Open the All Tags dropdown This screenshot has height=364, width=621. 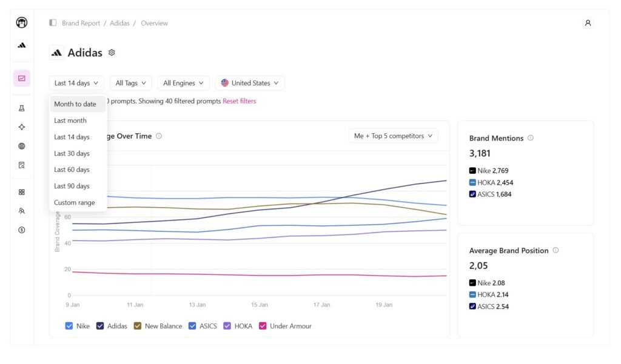coord(130,83)
